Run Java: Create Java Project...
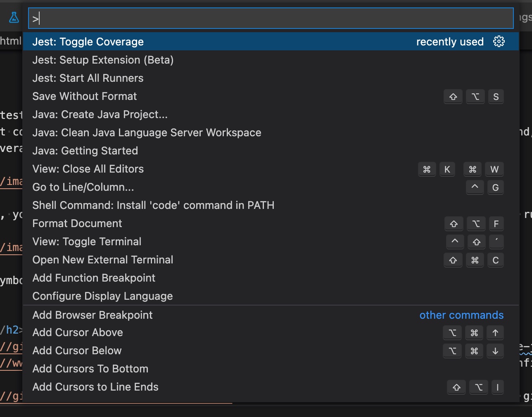Image resolution: width=532 pixels, height=417 pixels. [271, 114]
